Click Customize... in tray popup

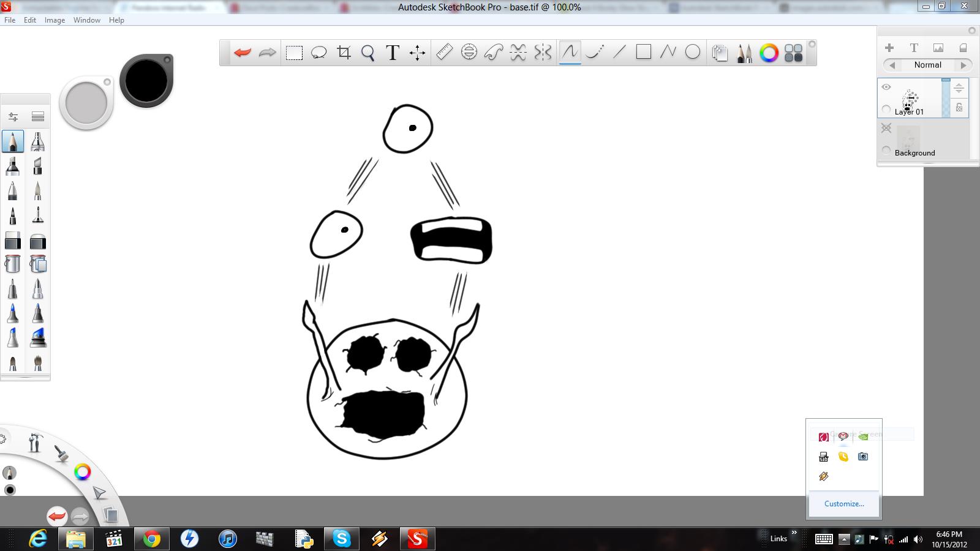[x=844, y=504]
